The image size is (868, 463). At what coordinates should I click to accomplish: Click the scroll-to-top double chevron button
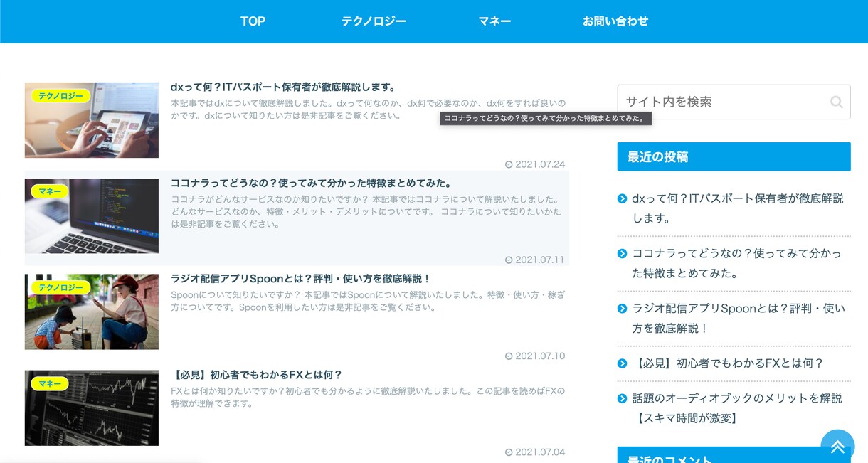point(837,446)
